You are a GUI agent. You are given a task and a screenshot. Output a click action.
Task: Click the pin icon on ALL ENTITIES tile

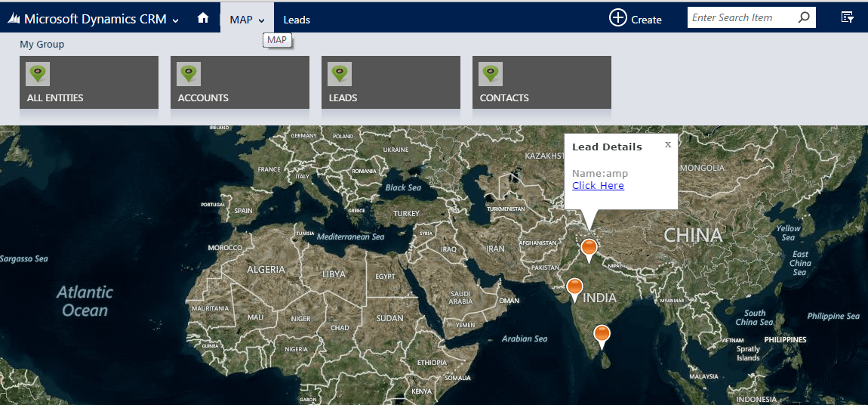point(38,74)
